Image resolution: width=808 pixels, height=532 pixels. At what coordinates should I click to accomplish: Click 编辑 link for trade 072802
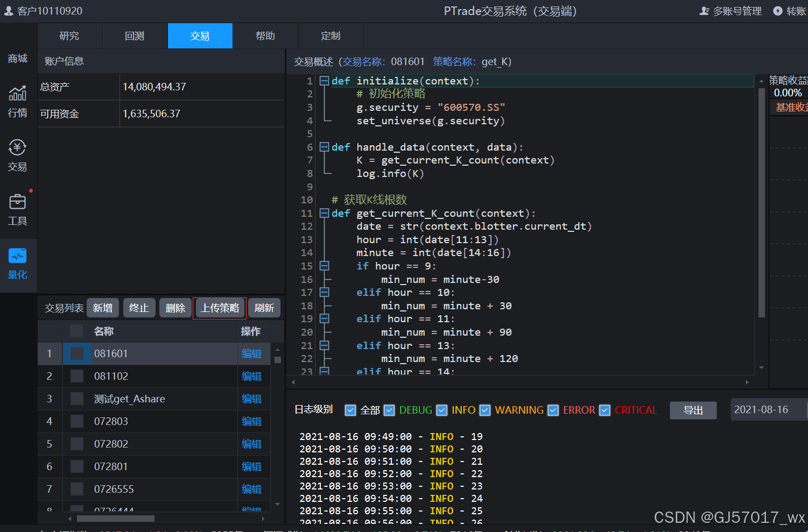pos(251,444)
